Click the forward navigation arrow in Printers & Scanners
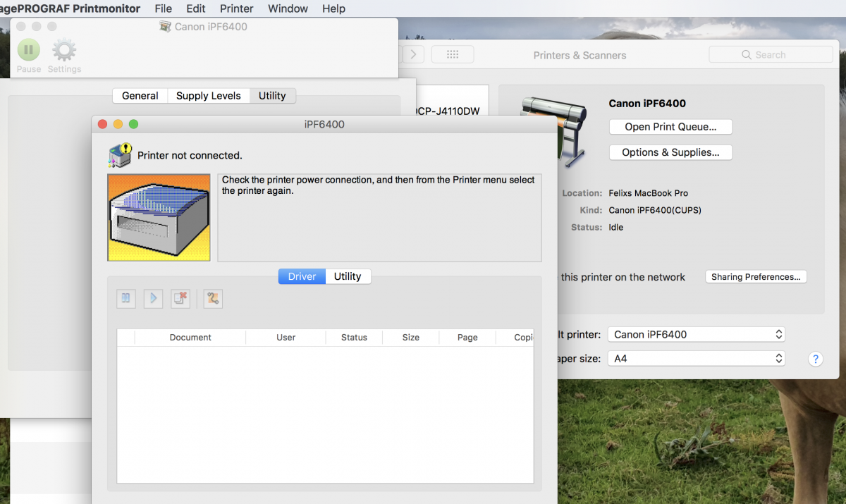Image resolution: width=846 pixels, height=504 pixels. click(x=413, y=54)
